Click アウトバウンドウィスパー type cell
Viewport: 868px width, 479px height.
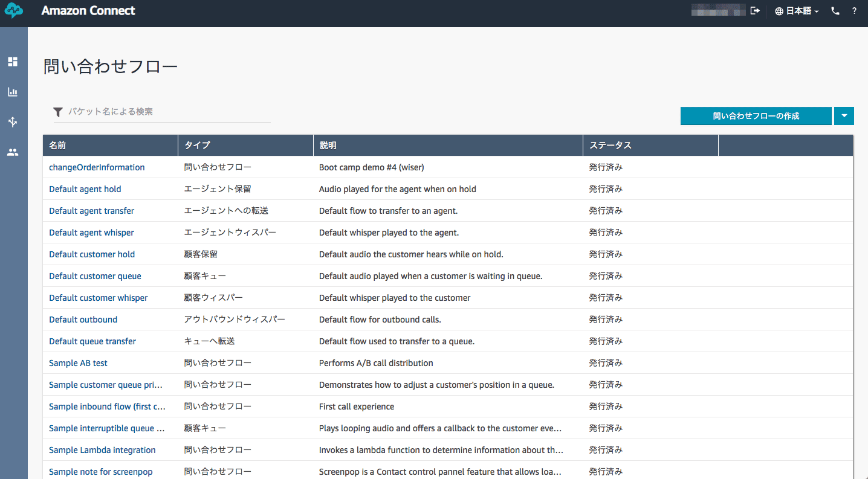(235, 320)
